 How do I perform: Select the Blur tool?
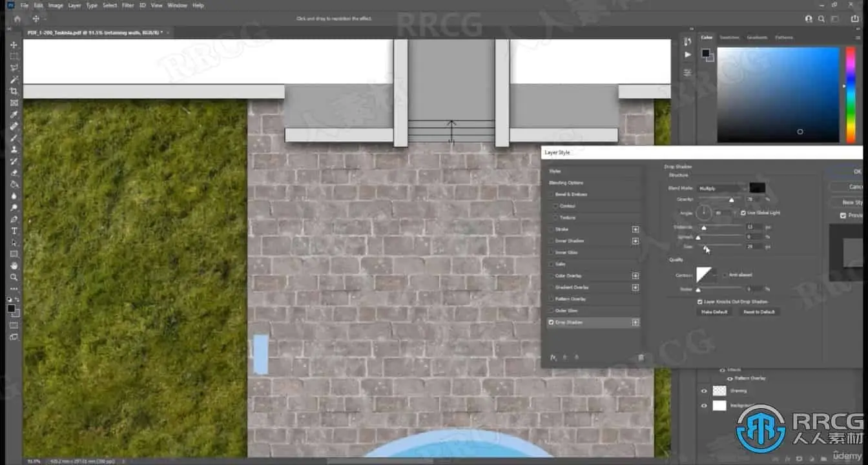14,196
